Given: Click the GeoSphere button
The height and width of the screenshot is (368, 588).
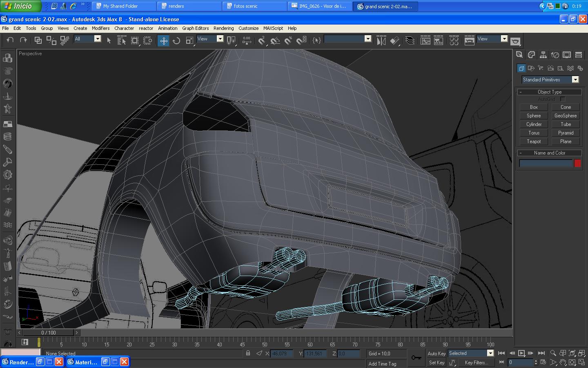Looking at the screenshot, I should pos(566,116).
